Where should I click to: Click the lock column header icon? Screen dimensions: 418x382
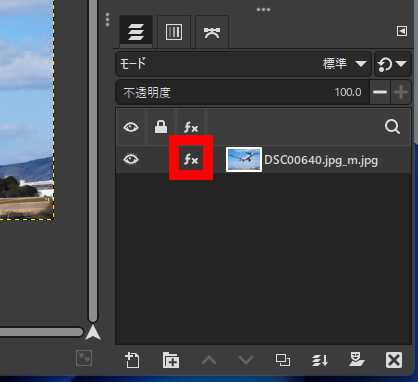coord(161,127)
